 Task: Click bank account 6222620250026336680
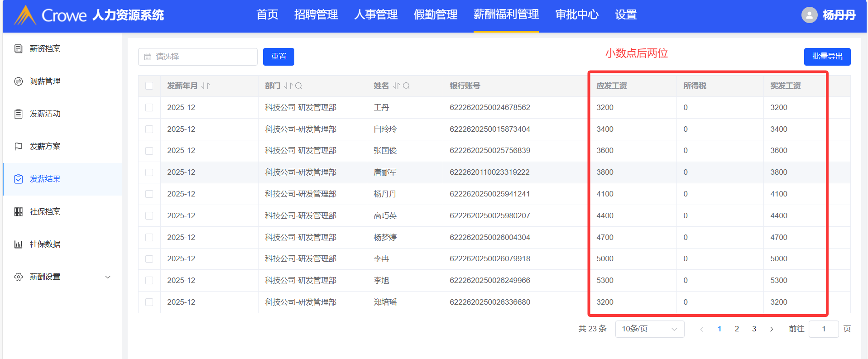click(490, 302)
